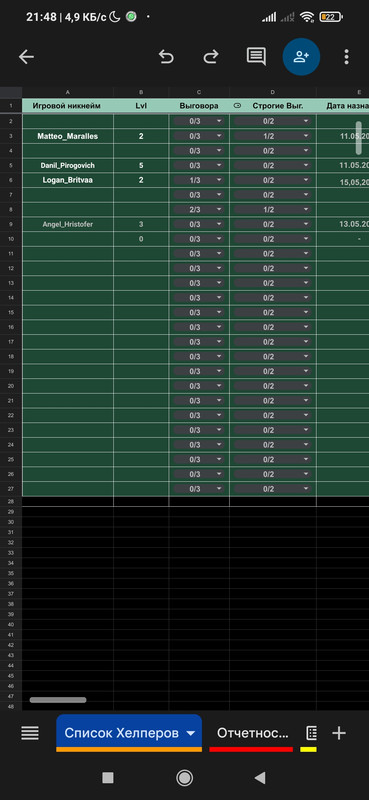Tap the battery status icon
This screenshot has width=369, height=800.
click(331, 17)
